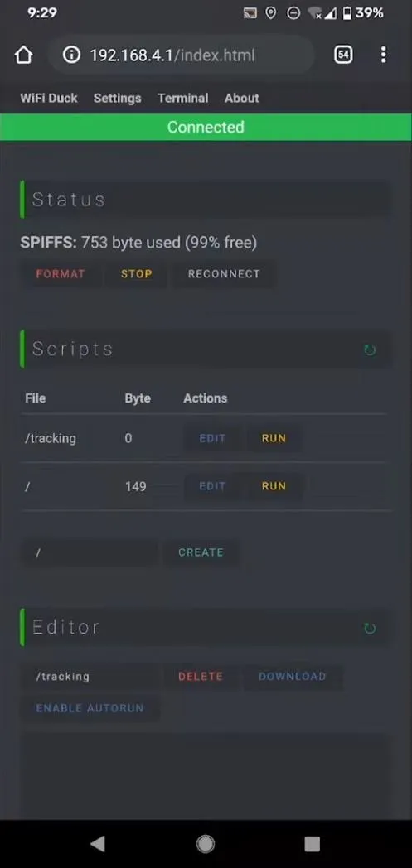Open the About page link
The width and height of the screenshot is (412, 868).
[x=241, y=98]
